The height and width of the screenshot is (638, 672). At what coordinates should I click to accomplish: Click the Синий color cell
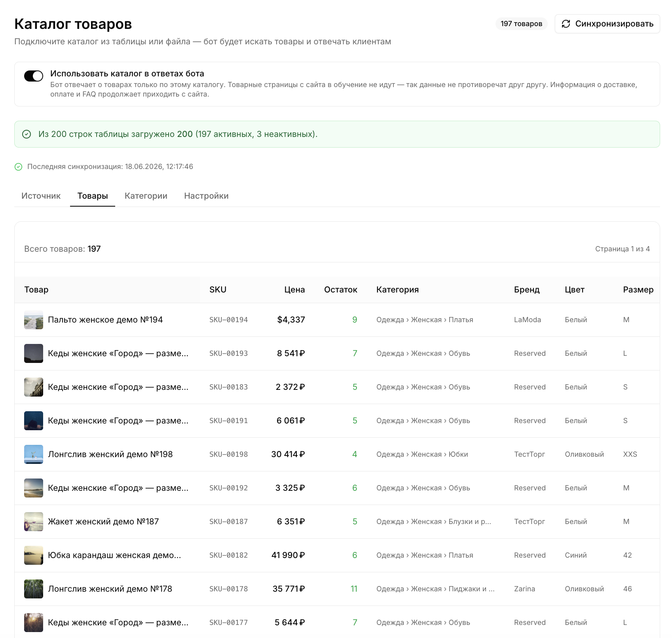(576, 555)
